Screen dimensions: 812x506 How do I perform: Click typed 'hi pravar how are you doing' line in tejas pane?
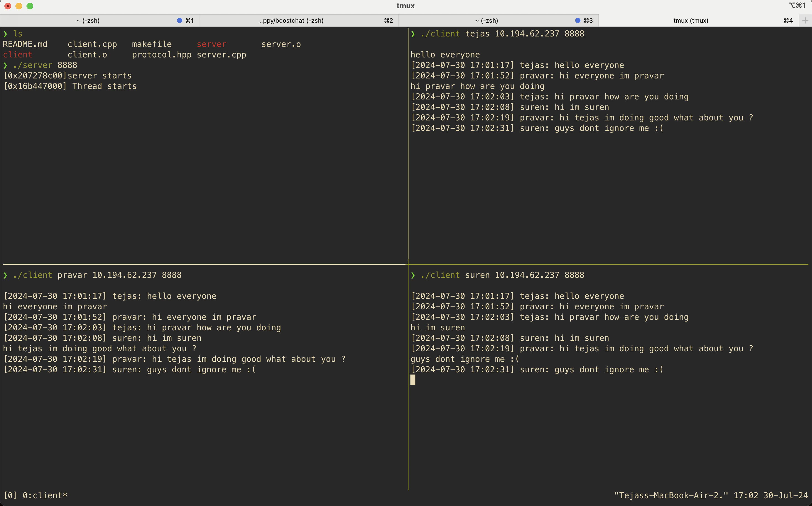point(478,86)
